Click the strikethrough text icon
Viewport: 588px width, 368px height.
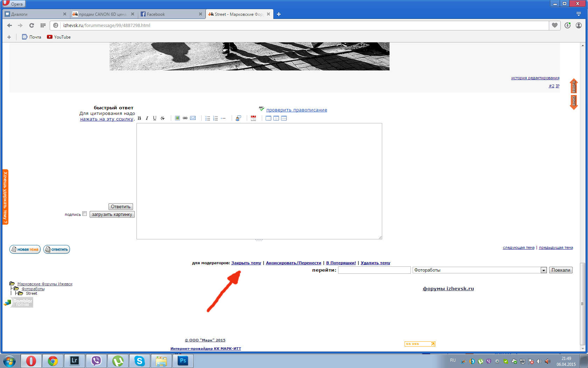[x=162, y=118]
